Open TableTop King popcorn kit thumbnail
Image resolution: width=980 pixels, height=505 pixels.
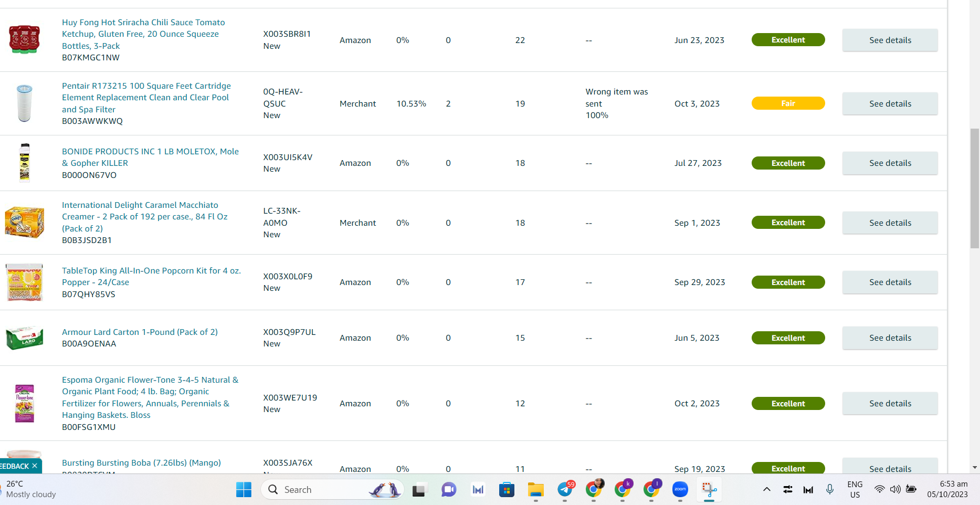[x=24, y=282]
